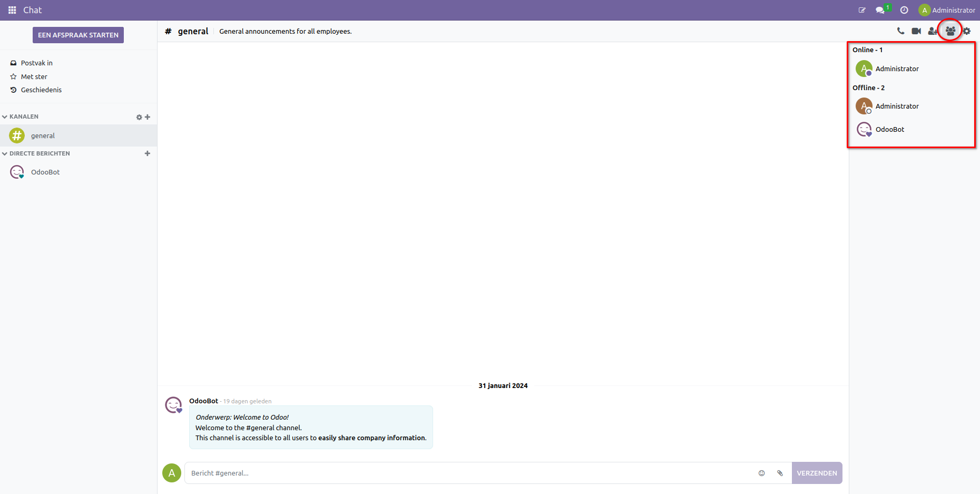The image size is (980, 494).
Task: Click EEN AFSPRAAK STARTEN button
Action: (77, 35)
